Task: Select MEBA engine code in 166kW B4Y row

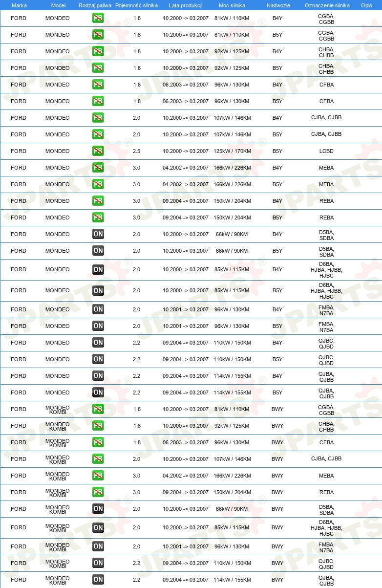Action: pyautogui.click(x=326, y=168)
